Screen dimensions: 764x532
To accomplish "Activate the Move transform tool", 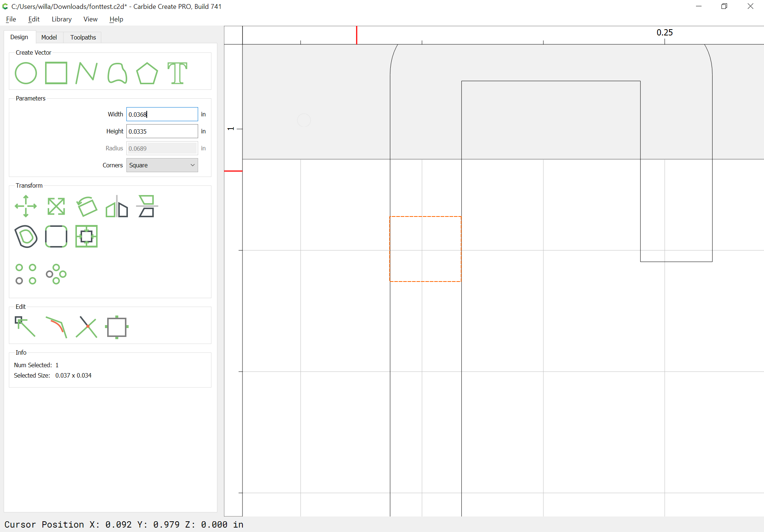I will click(26, 206).
